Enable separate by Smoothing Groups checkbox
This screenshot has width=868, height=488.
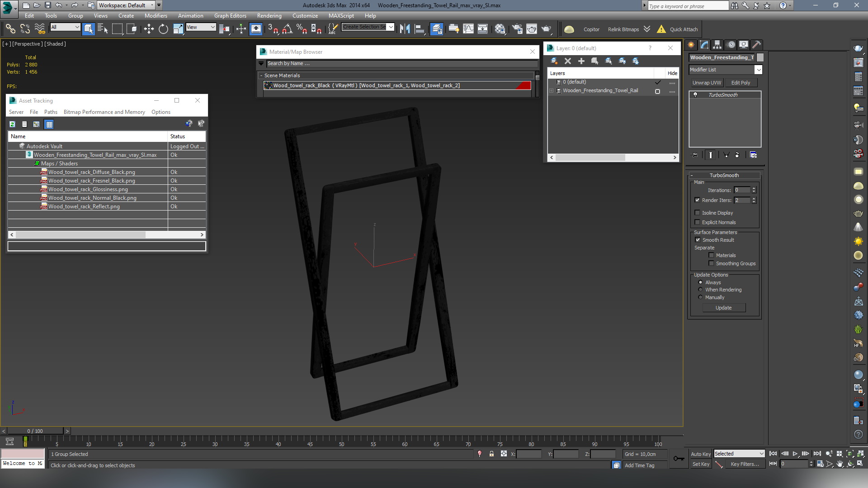pyautogui.click(x=711, y=263)
